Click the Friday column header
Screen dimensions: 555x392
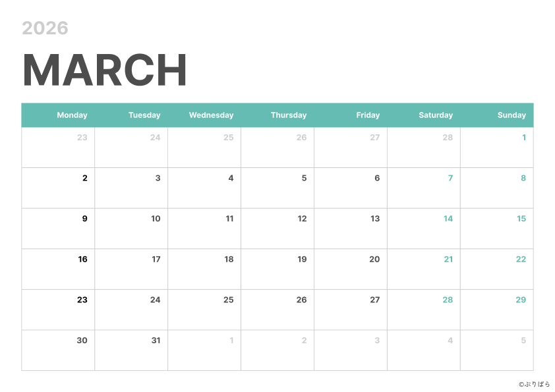click(x=368, y=115)
